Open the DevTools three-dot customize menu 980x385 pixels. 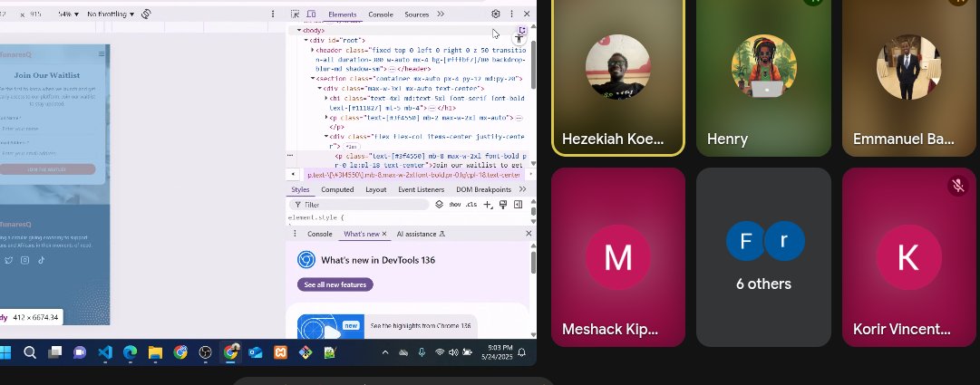[511, 14]
